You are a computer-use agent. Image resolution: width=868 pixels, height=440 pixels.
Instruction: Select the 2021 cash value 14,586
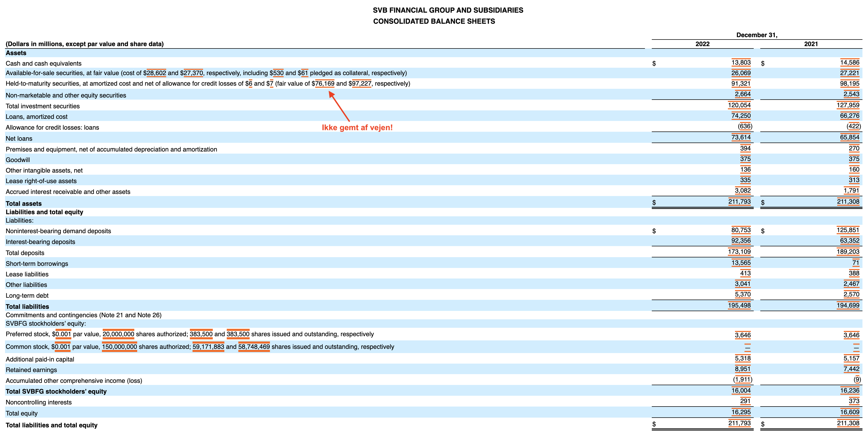click(x=850, y=63)
